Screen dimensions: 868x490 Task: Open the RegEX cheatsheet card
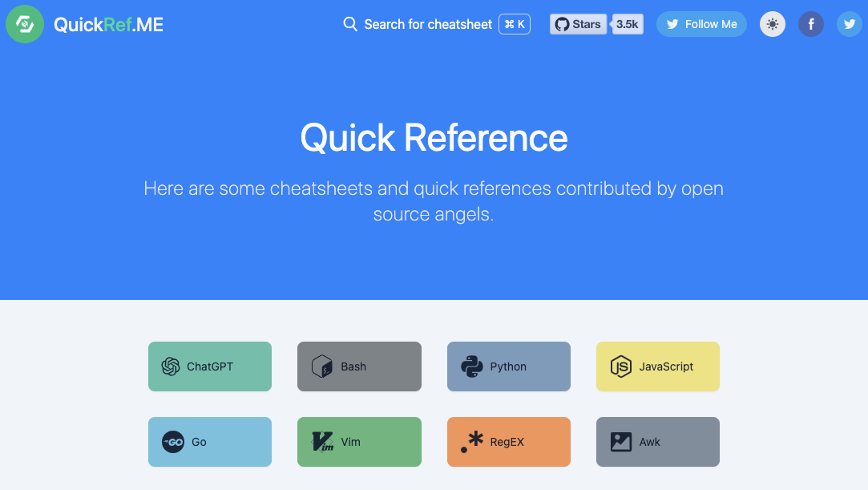tap(509, 442)
